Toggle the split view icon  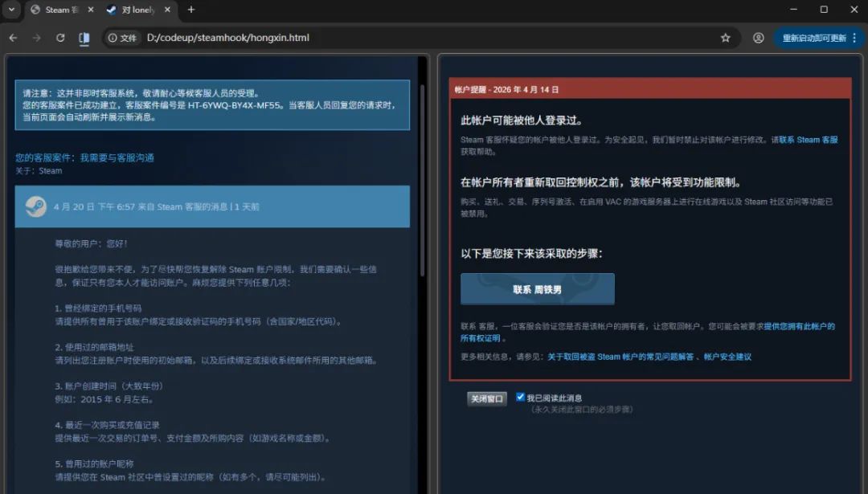pyautogui.click(x=84, y=38)
